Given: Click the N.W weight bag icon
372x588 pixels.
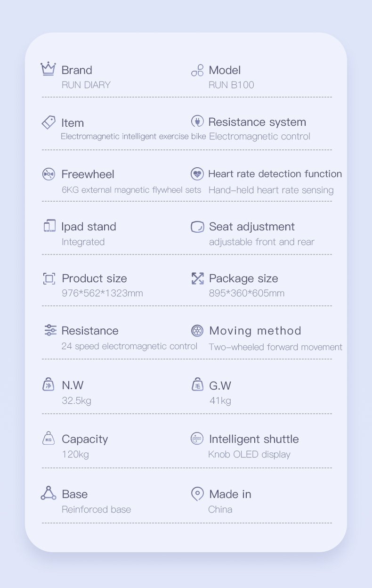Looking at the screenshot, I should pyautogui.click(x=49, y=385).
